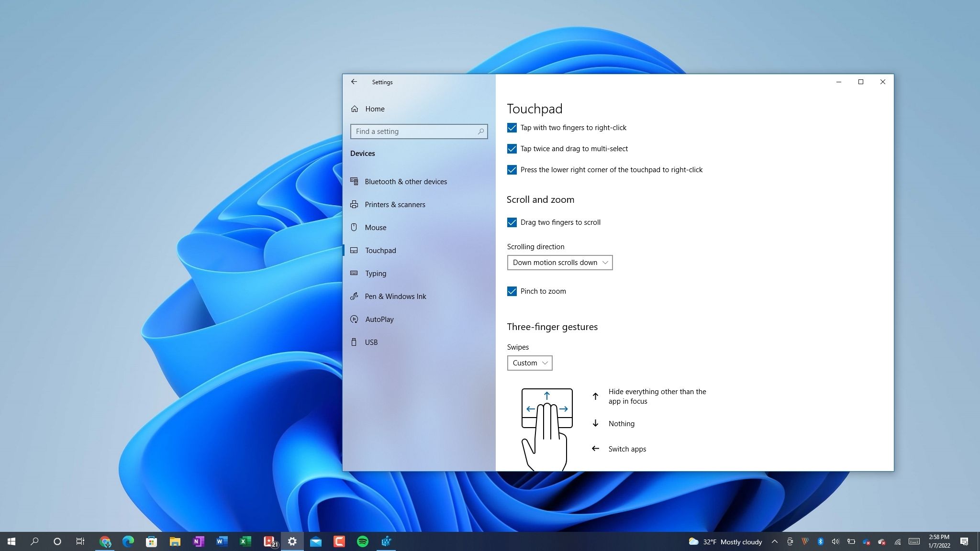The width and height of the screenshot is (980, 551).
Task: Open USB settings in sidebar
Action: [371, 342]
